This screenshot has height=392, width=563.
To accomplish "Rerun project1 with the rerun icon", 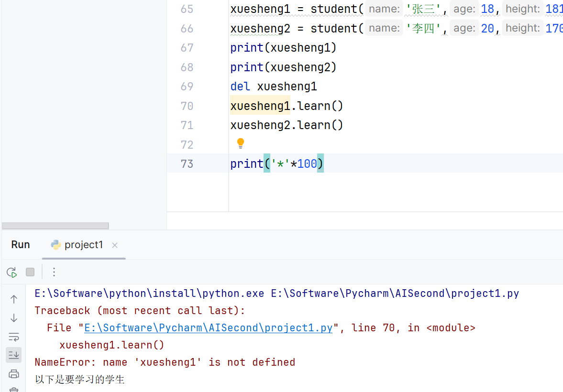I will pyautogui.click(x=12, y=272).
